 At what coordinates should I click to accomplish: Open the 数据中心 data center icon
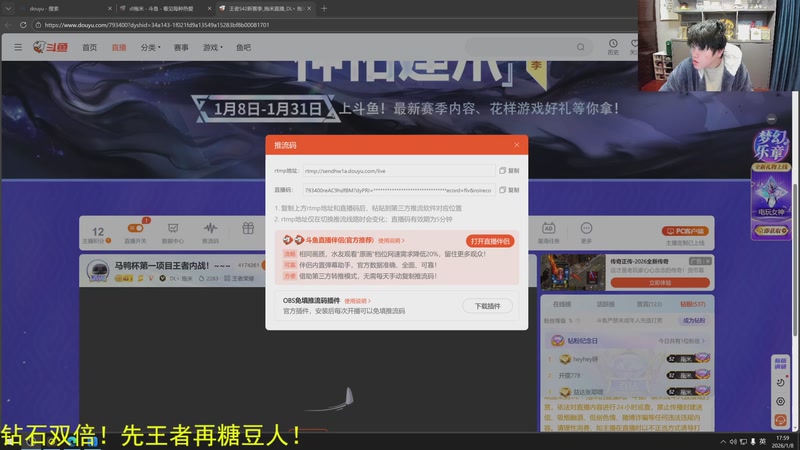pos(173,232)
